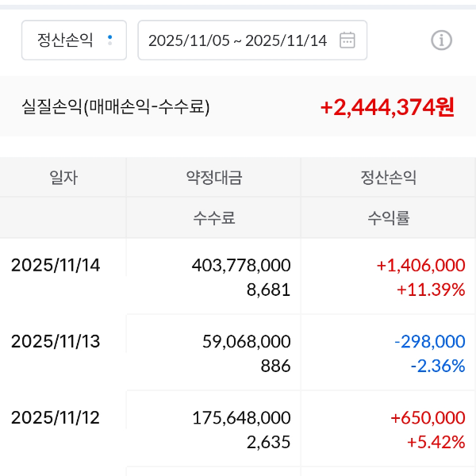The height and width of the screenshot is (476, 476).
Task: Click the 약정대금 column header
Action: click(x=213, y=178)
